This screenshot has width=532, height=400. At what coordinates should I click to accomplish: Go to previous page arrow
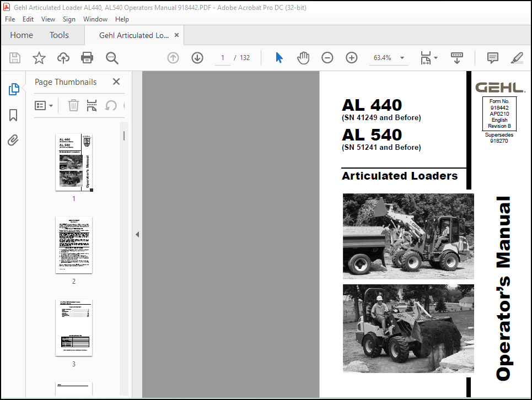point(173,58)
